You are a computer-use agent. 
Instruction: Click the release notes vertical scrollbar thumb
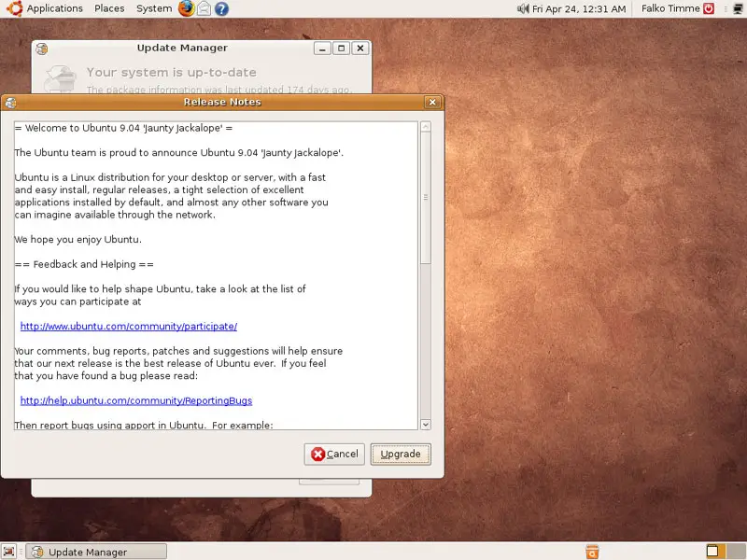426,198
